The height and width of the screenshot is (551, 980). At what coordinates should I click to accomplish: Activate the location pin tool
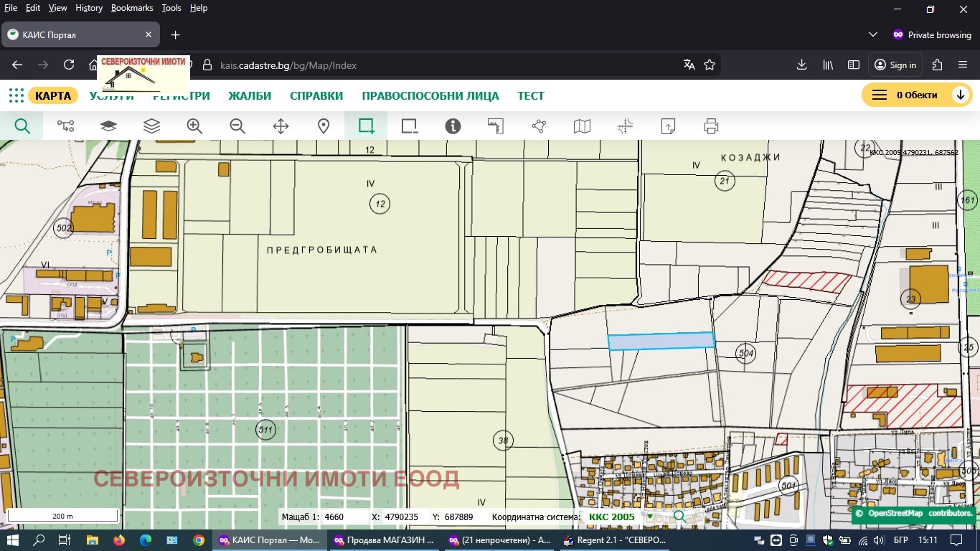tap(324, 126)
